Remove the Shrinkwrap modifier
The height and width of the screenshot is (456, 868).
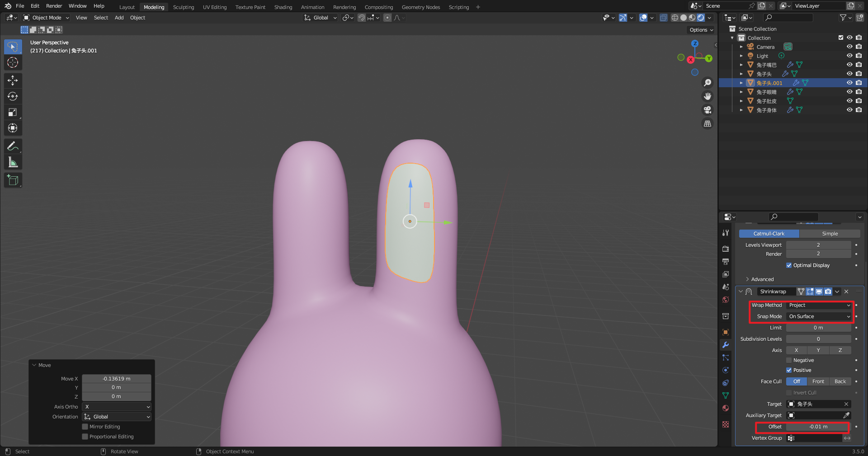point(847,291)
